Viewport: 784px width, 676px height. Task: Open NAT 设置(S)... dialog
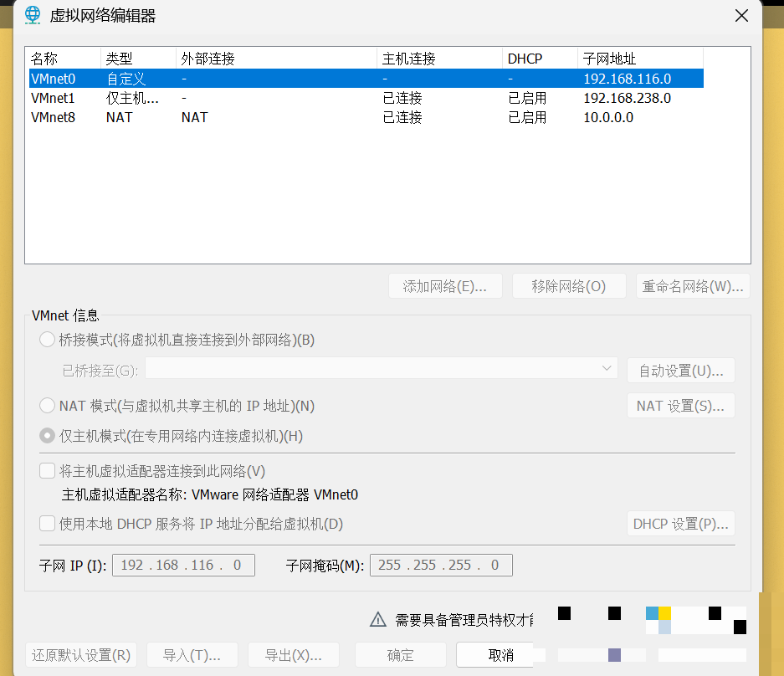point(681,406)
